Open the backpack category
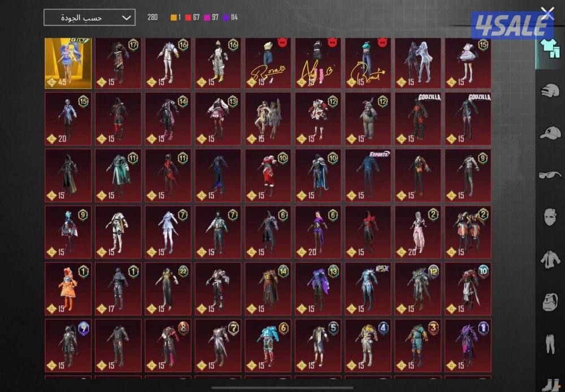 (549, 302)
